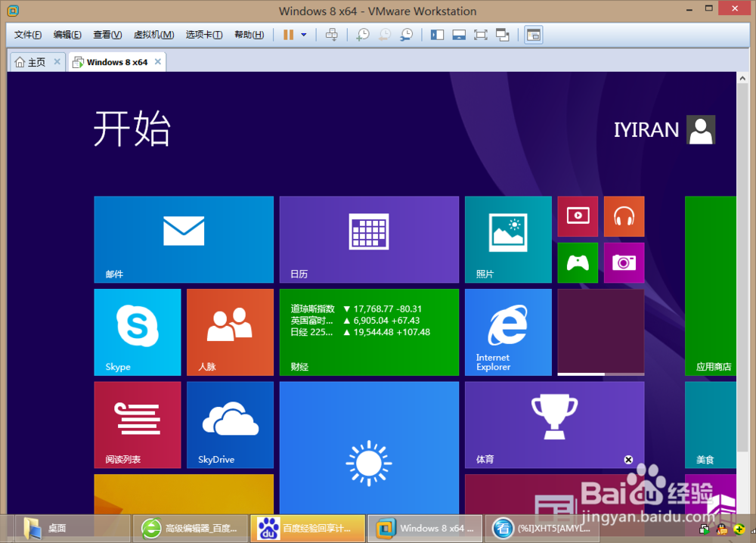This screenshot has height=543, width=756.
Task: Open the 照片 photos tile
Action: click(508, 239)
